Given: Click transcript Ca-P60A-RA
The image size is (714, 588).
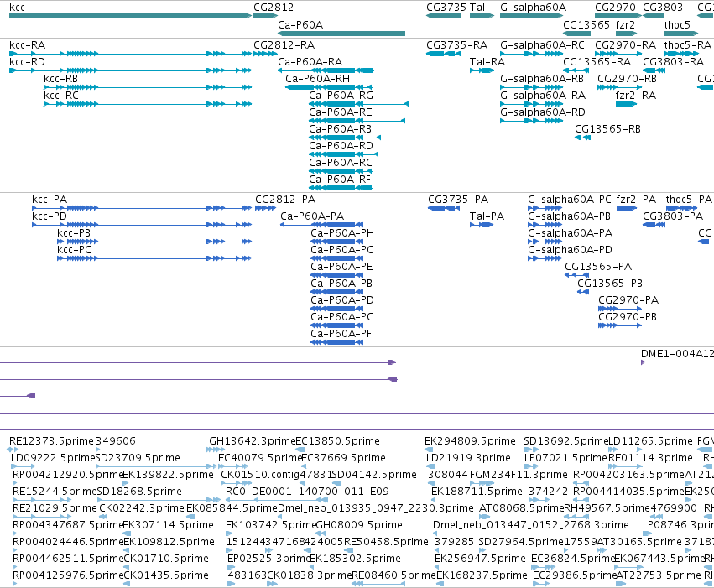Looking at the screenshot, I should tap(310, 62).
